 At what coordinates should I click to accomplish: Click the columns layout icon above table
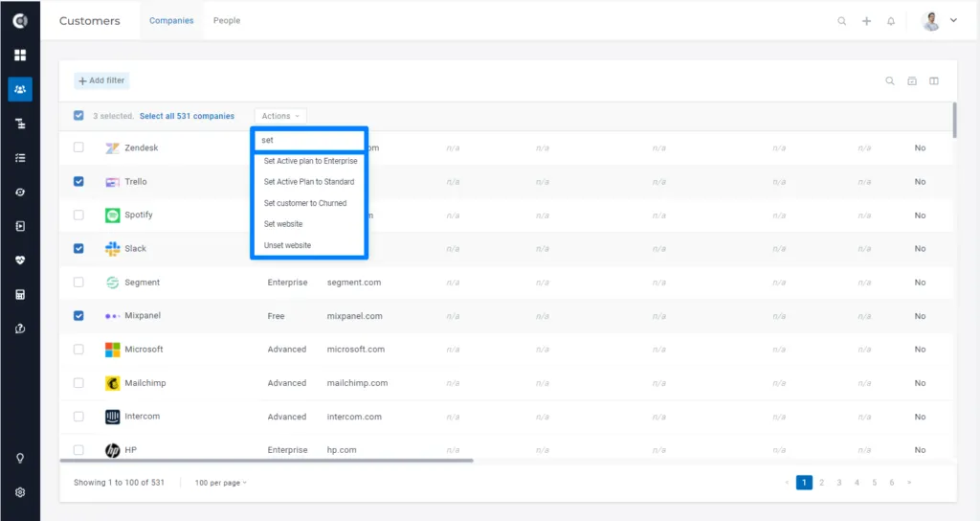(x=934, y=80)
